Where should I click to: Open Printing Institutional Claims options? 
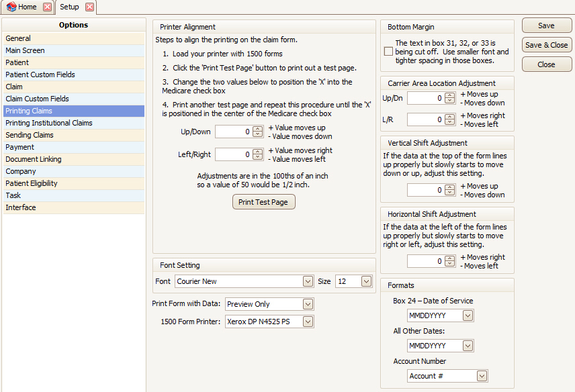click(74, 123)
